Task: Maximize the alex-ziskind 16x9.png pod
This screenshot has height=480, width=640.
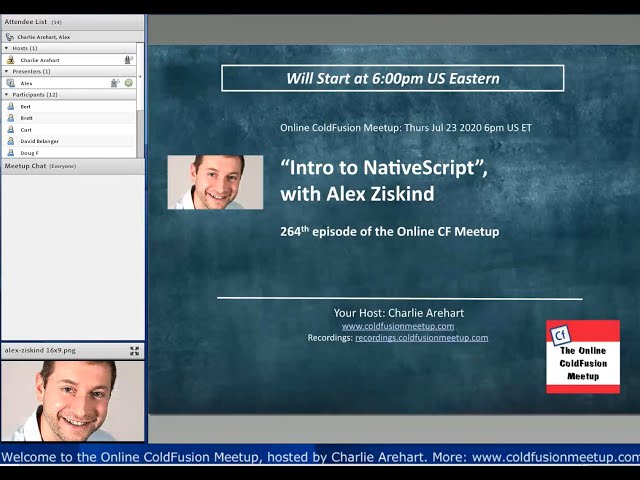Action: click(134, 351)
